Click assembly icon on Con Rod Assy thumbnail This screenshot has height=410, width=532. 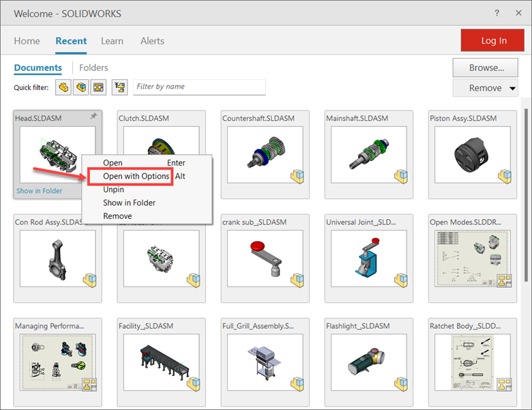point(90,280)
